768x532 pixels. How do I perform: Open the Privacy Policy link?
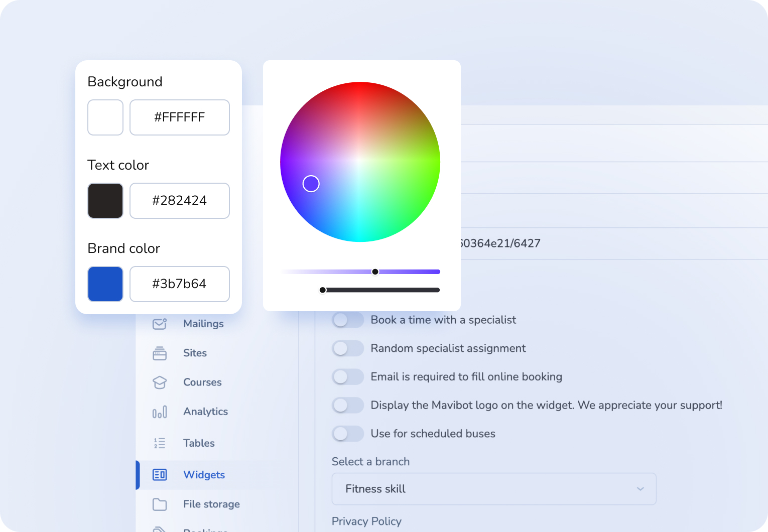(366, 521)
